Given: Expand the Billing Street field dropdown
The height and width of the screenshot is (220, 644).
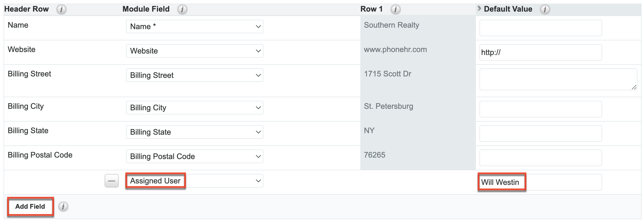Looking at the screenshot, I should coord(195,75).
